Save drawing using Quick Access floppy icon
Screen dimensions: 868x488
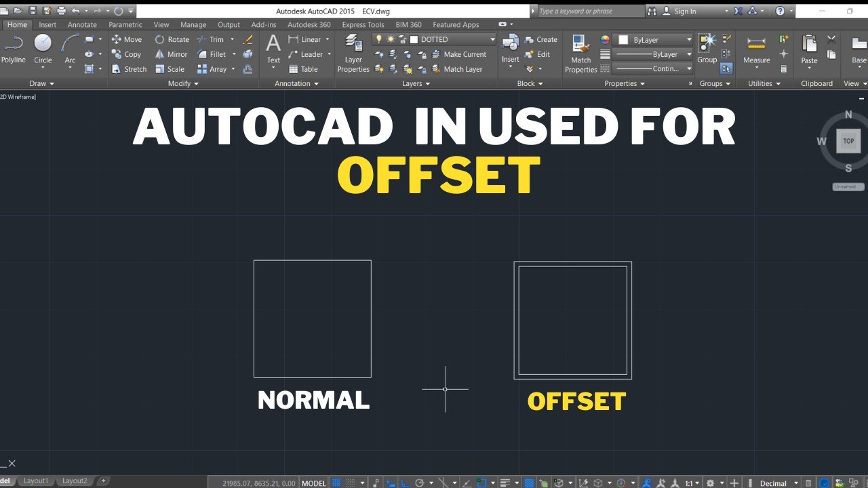point(33,11)
